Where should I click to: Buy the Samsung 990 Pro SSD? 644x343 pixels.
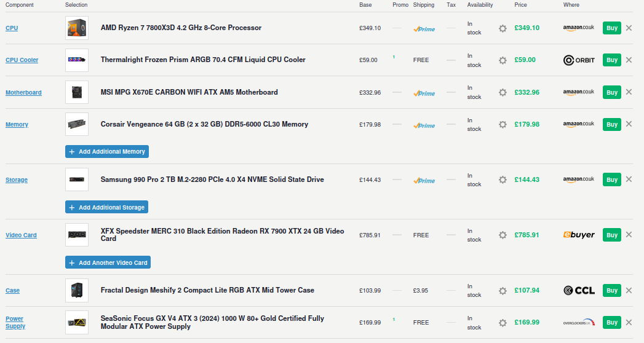click(x=611, y=179)
